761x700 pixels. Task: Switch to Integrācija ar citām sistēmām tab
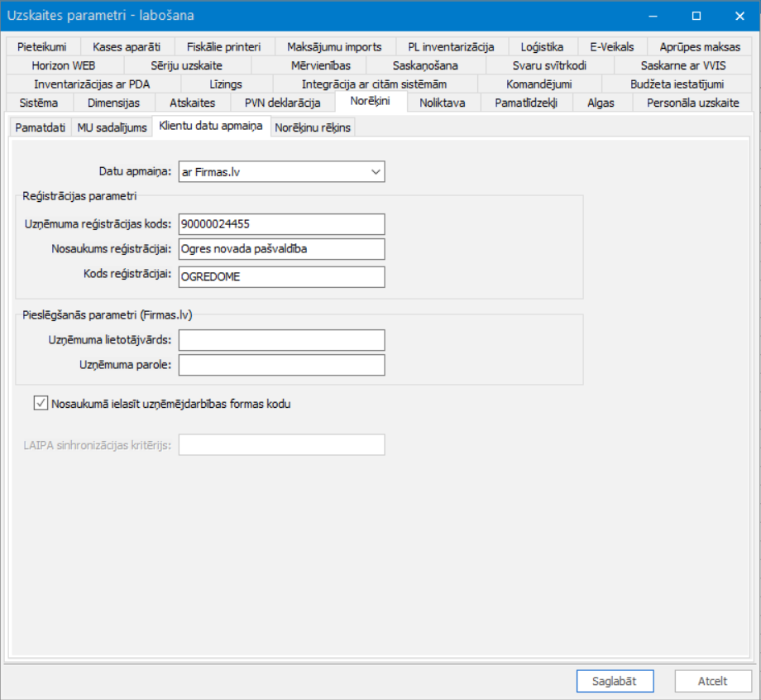coord(374,84)
